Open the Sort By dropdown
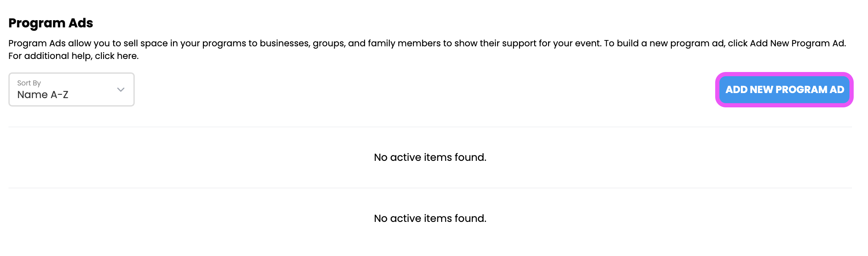Viewport: 868px width, 256px height. coord(72,90)
